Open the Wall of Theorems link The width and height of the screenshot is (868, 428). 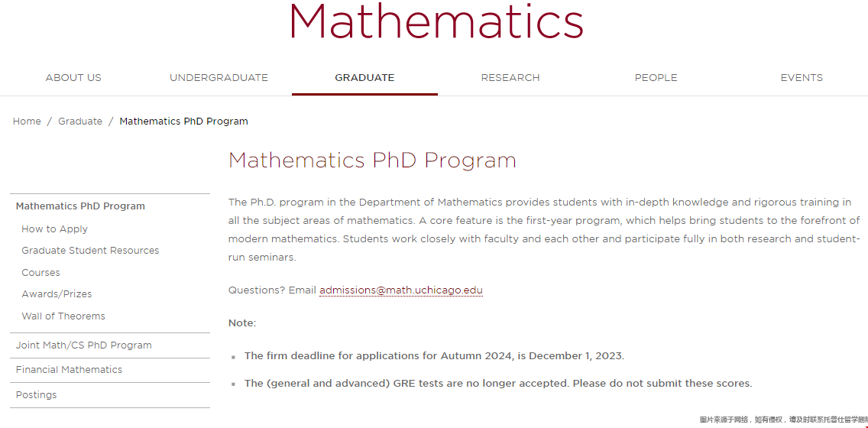tap(63, 316)
